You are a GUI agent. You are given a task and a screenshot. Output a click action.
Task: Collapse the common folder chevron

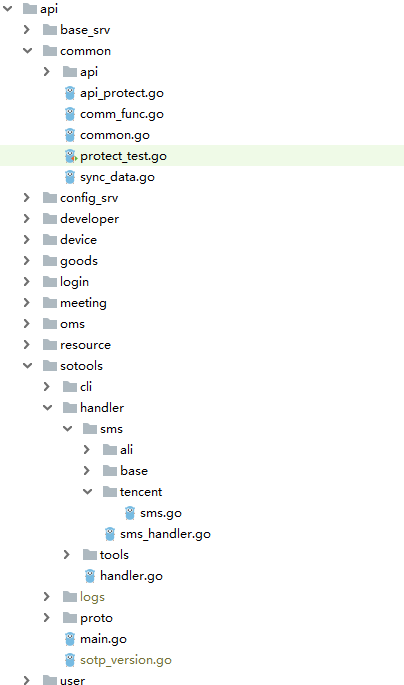[27, 51]
